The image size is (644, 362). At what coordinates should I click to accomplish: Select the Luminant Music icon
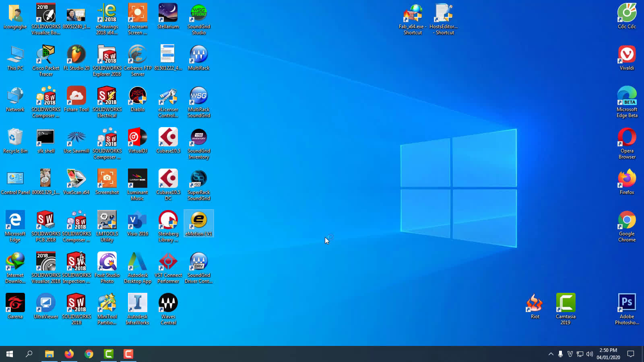pyautogui.click(x=138, y=185)
